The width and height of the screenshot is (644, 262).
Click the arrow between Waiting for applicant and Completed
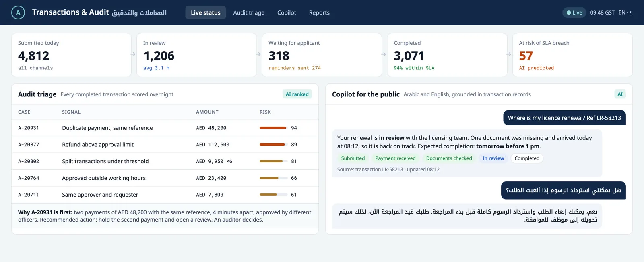(384, 54)
